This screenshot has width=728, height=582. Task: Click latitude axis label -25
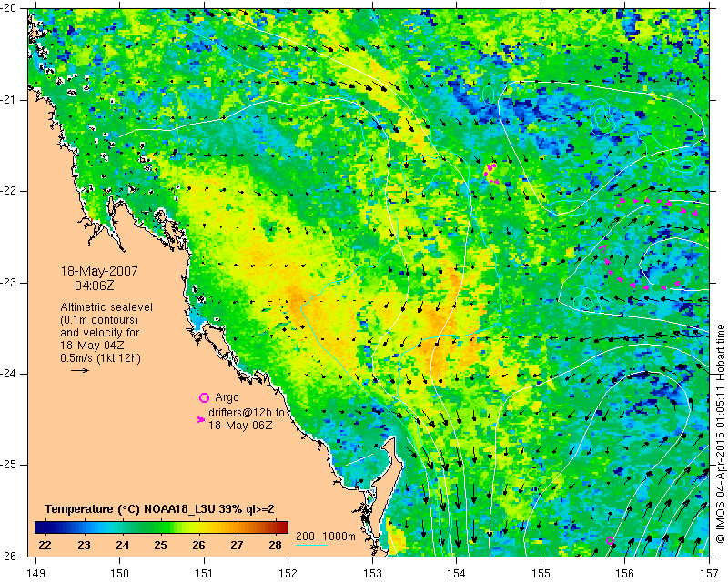8,465
